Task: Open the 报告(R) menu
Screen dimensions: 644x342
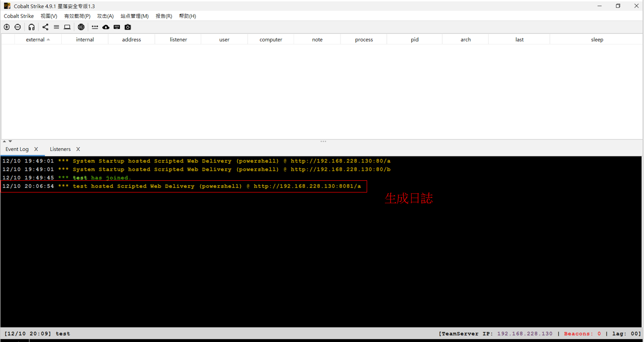Action: (164, 16)
